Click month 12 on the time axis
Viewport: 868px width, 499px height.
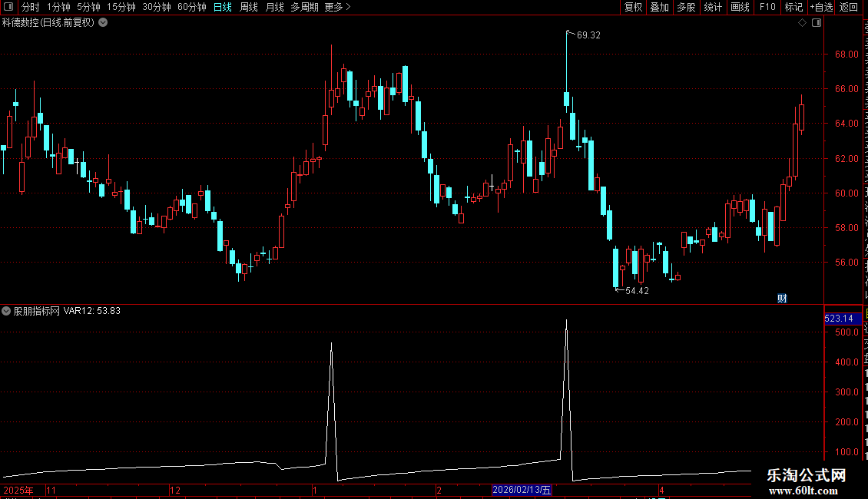coord(175,490)
